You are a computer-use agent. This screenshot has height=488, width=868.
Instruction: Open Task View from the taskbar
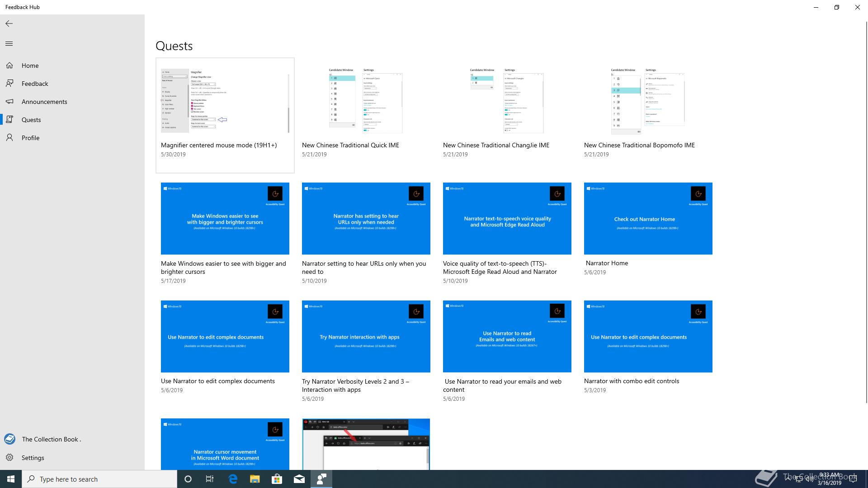(210, 479)
